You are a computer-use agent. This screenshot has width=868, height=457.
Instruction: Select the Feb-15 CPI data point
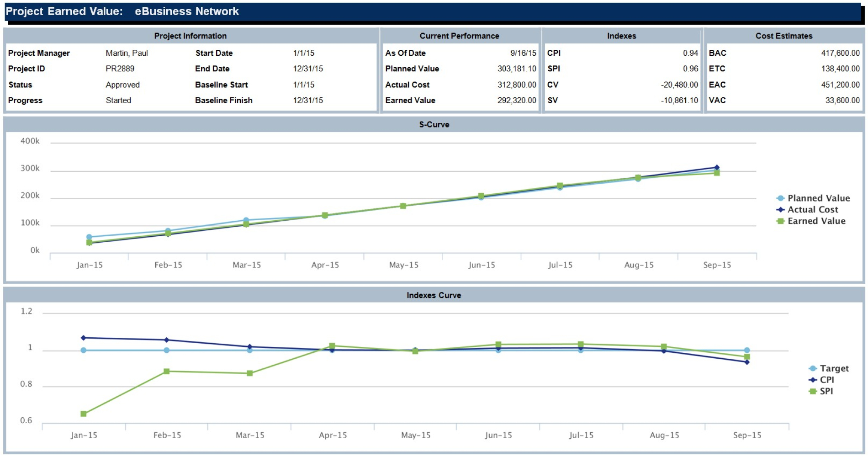click(167, 340)
